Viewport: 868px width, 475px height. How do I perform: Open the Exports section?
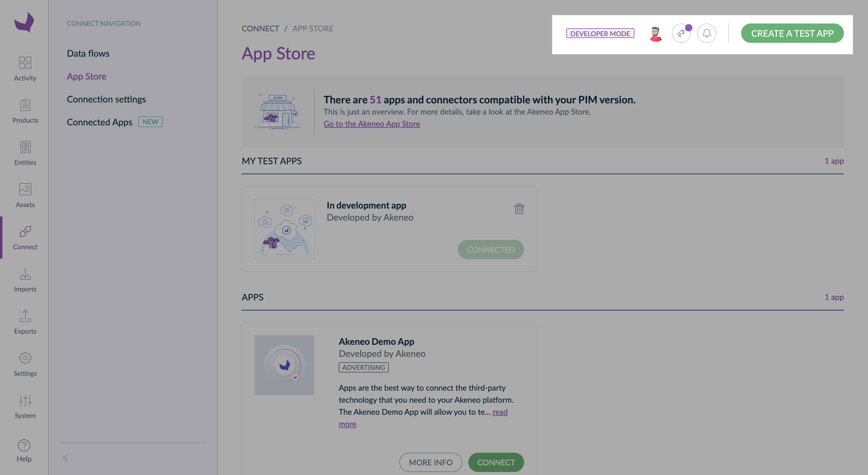pyautogui.click(x=25, y=322)
